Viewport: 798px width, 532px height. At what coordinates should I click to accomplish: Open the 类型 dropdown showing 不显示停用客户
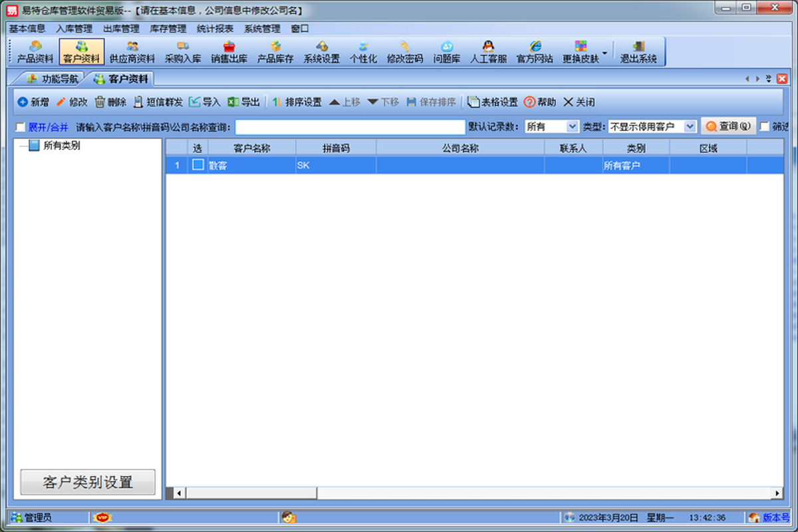690,126
